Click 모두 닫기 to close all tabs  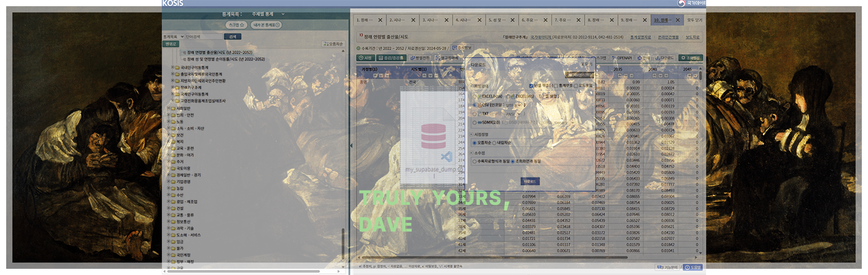click(695, 20)
